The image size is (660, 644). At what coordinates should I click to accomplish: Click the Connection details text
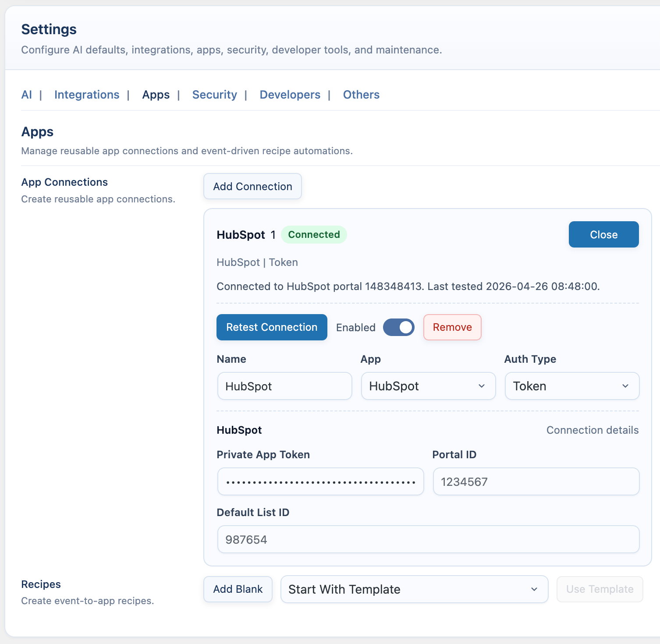593,430
